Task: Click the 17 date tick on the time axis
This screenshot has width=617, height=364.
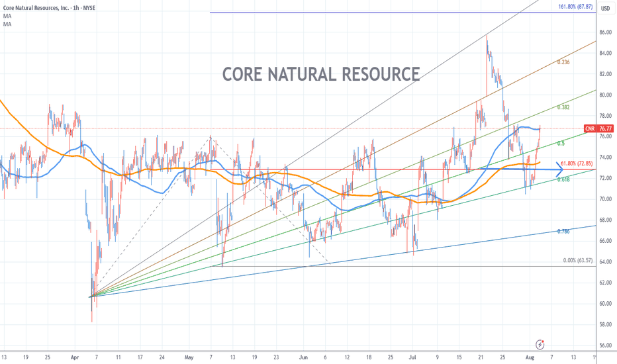Action: pos(140,357)
